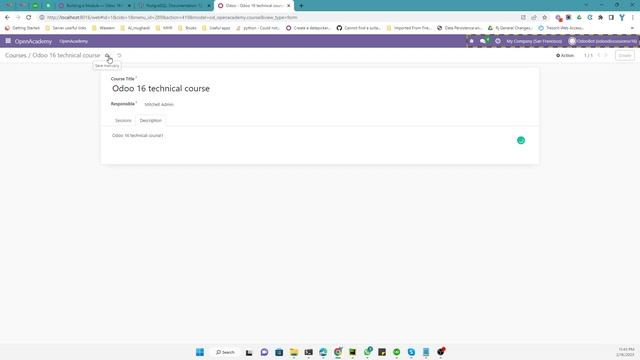Bookmark this page with the star

click(x=544, y=18)
